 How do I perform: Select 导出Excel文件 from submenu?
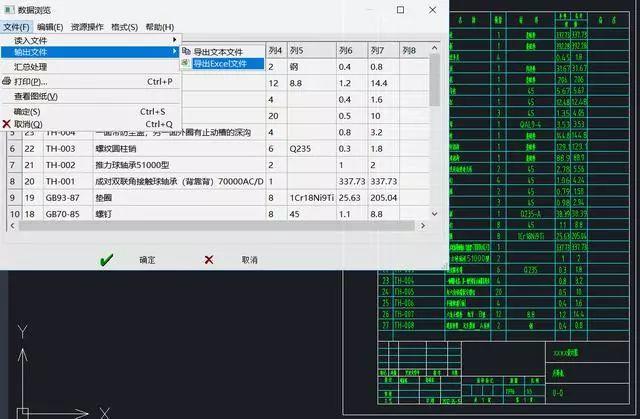(x=223, y=64)
